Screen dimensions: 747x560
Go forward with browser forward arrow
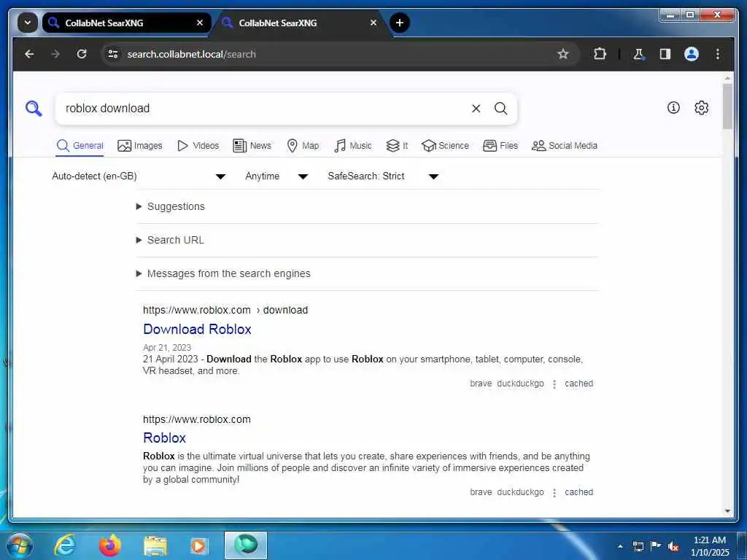pyautogui.click(x=55, y=54)
